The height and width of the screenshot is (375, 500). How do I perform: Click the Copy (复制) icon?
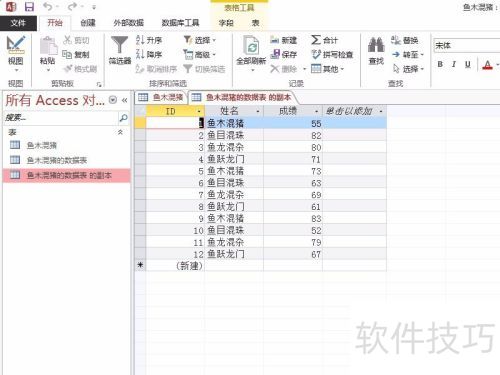click(67, 54)
